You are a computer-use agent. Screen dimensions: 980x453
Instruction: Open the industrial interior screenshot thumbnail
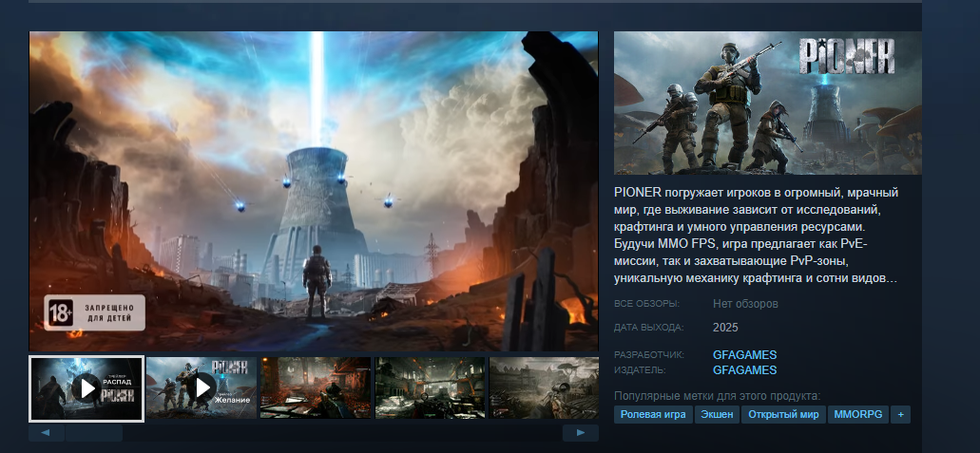pos(430,387)
